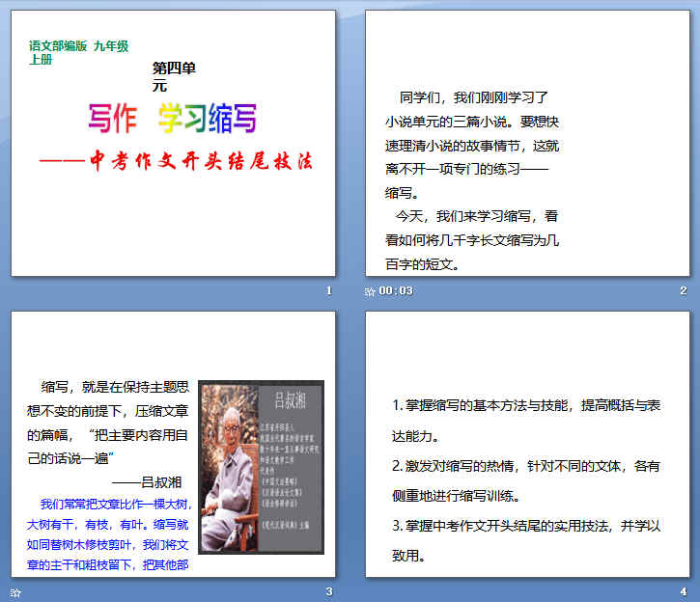Click the red subtitle 中考作文开头结尾技法
This screenshot has height=602, width=700.
(x=182, y=160)
